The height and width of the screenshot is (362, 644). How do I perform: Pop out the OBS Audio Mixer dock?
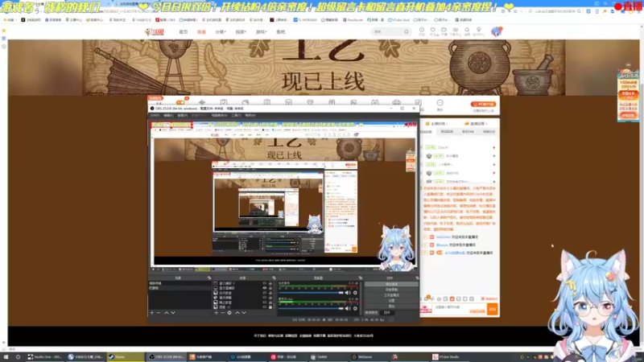(x=360, y=278)
